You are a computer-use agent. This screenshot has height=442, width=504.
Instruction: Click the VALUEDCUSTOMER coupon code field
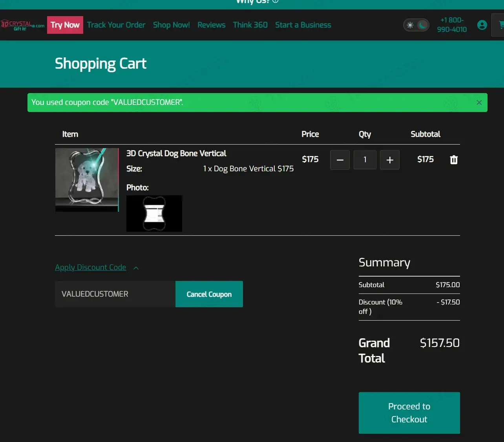coord(115,294)
